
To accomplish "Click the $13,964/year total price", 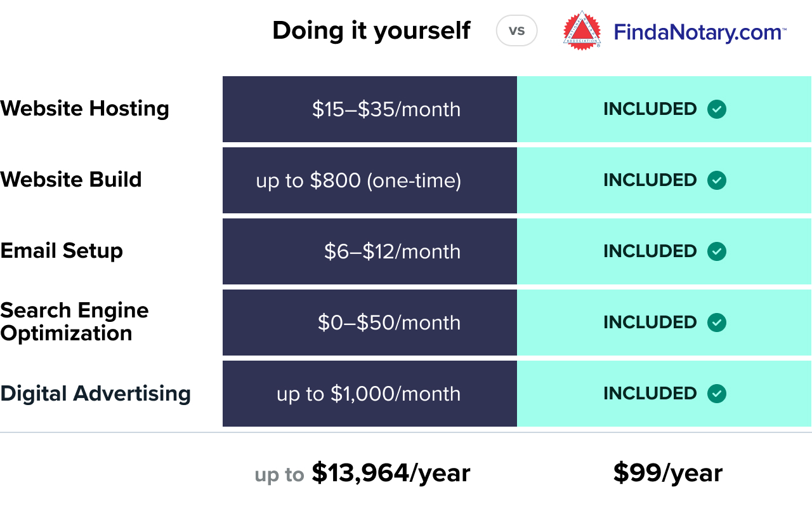I will 391,473.
